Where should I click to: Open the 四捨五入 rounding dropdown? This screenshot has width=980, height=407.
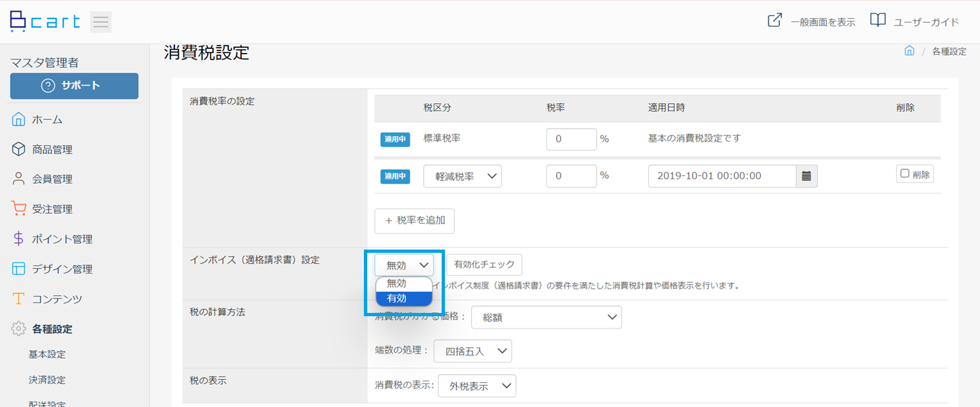click(472, 351)
